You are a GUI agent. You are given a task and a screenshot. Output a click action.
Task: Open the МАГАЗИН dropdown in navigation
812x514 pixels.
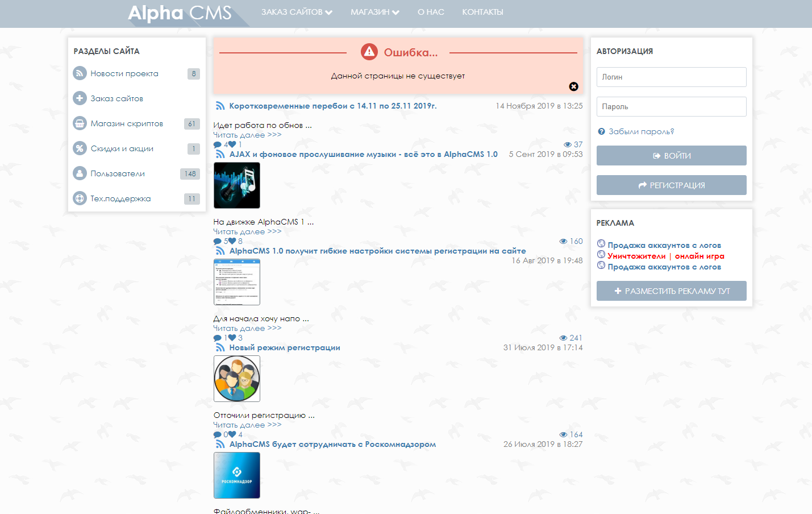point(374,12)
